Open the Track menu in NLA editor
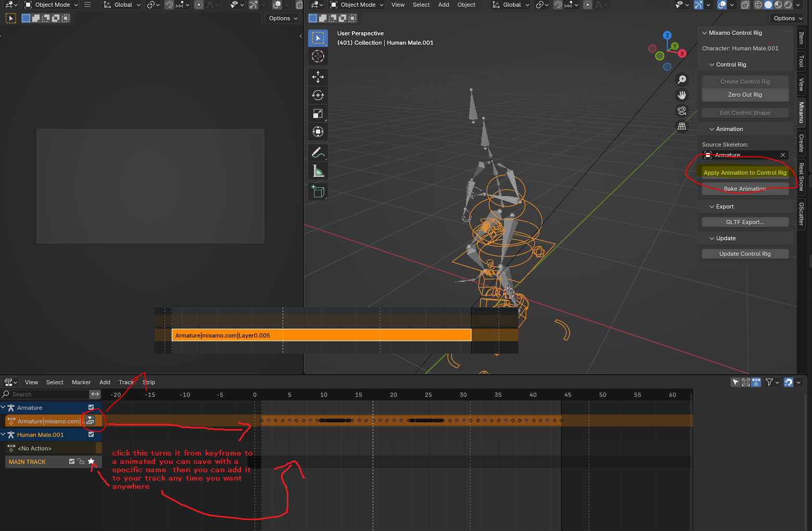Image resolution: width=812 pixels, height=531 pixels. [x=126, y=382]
